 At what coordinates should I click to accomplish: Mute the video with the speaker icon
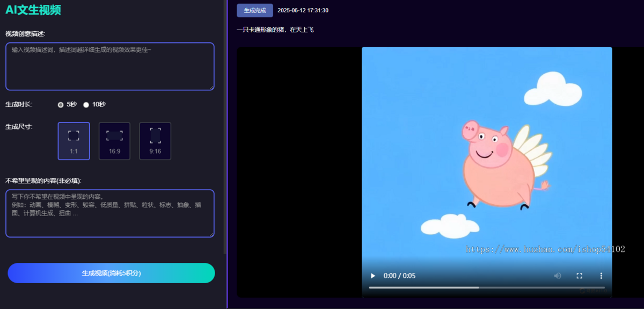[x=558, y=276]
